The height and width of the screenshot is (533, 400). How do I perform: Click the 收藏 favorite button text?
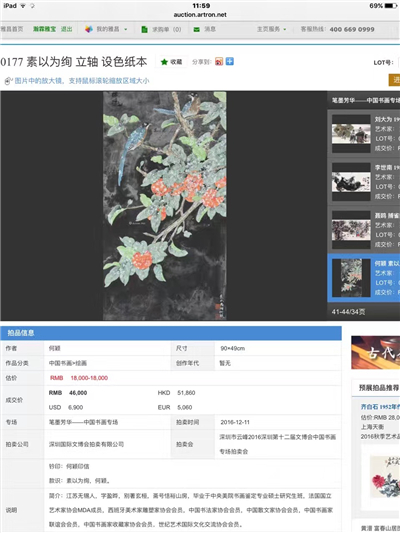[x=176, y=62]
